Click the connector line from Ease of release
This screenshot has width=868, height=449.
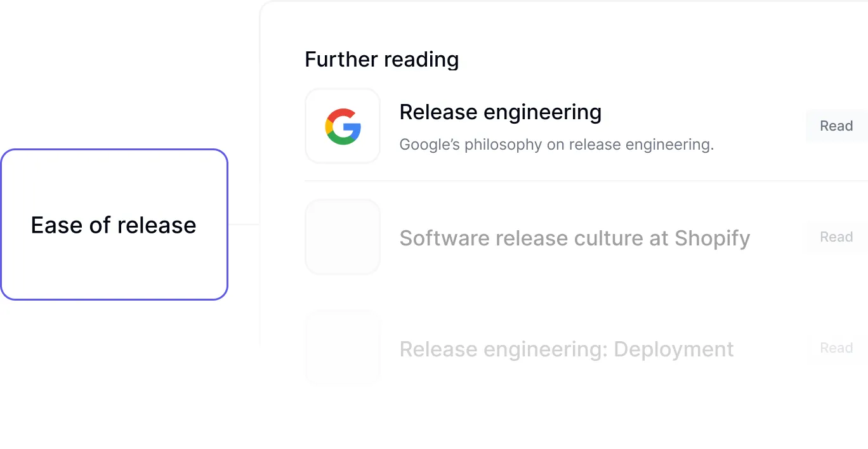244,224
